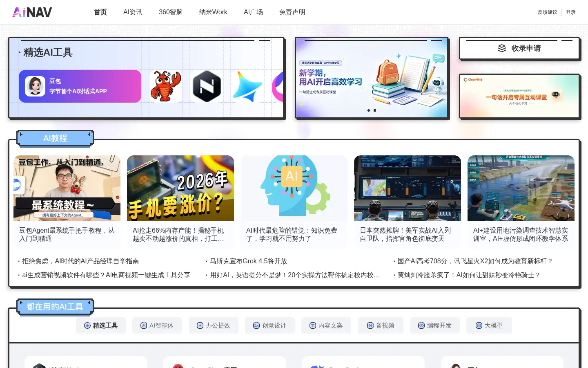Open the pollution survey simulation thumbnail
The height and width of the screenshot is (368, 588).
(521, 188)
